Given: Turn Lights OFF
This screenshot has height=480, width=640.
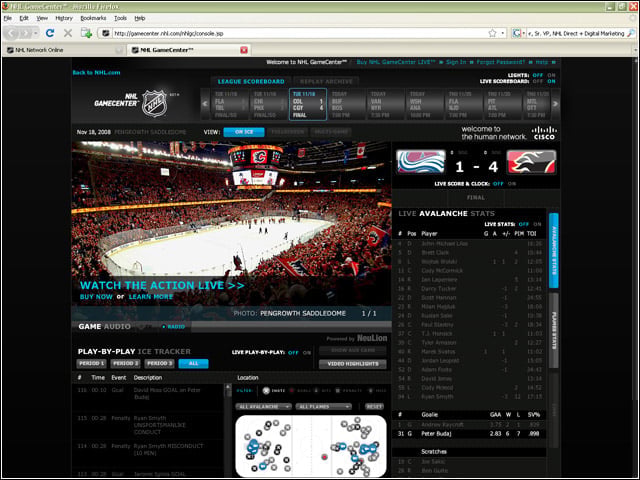Looking at the screenshot, I should 538,75.
